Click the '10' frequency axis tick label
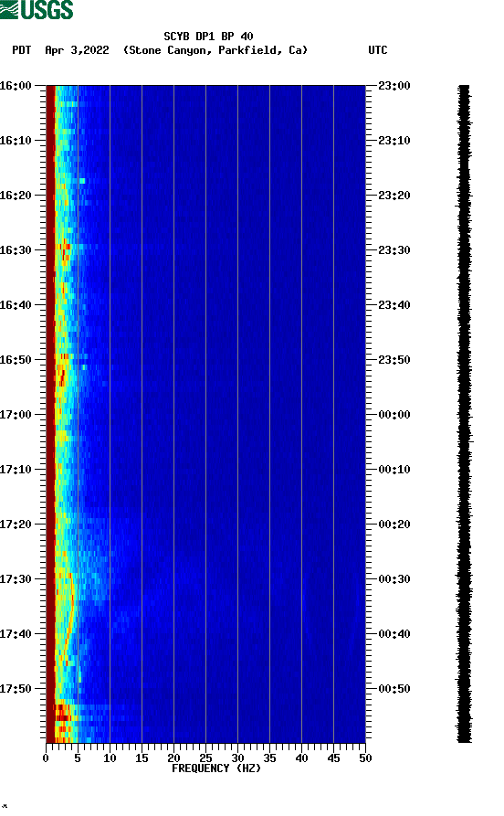The image size is (504, 816). 110,758
